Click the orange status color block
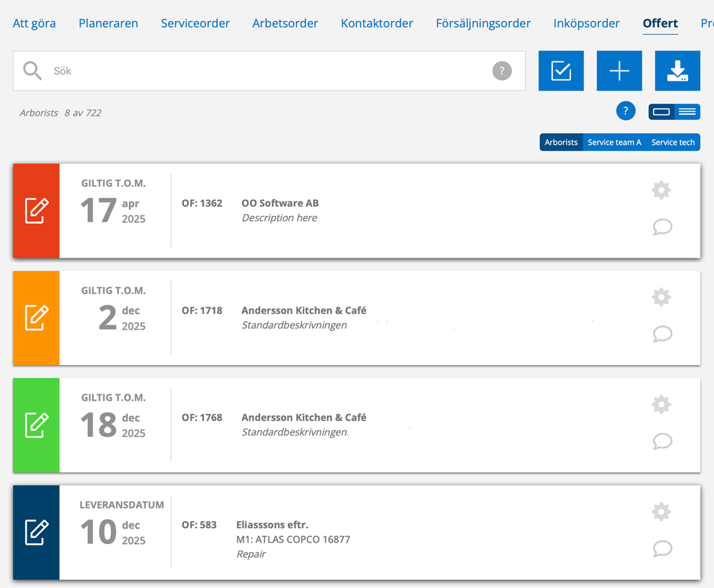714x588 pixels. click(36, 318)
